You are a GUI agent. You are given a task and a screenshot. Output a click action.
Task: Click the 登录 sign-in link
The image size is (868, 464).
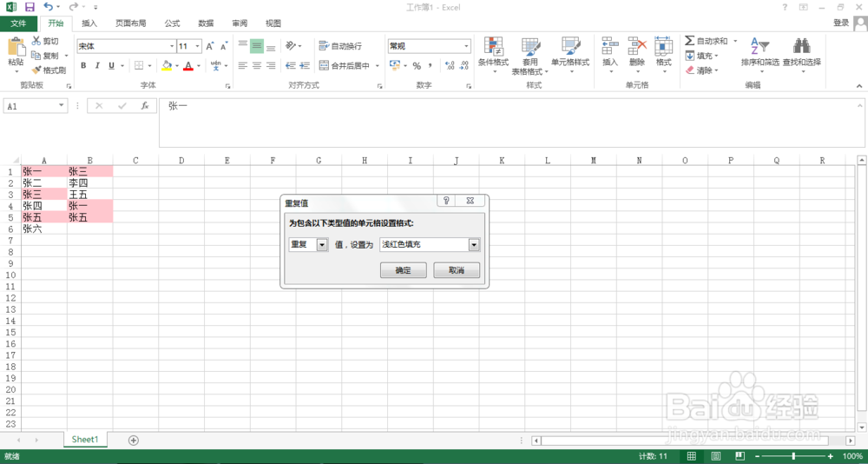[x=841, y=23]
